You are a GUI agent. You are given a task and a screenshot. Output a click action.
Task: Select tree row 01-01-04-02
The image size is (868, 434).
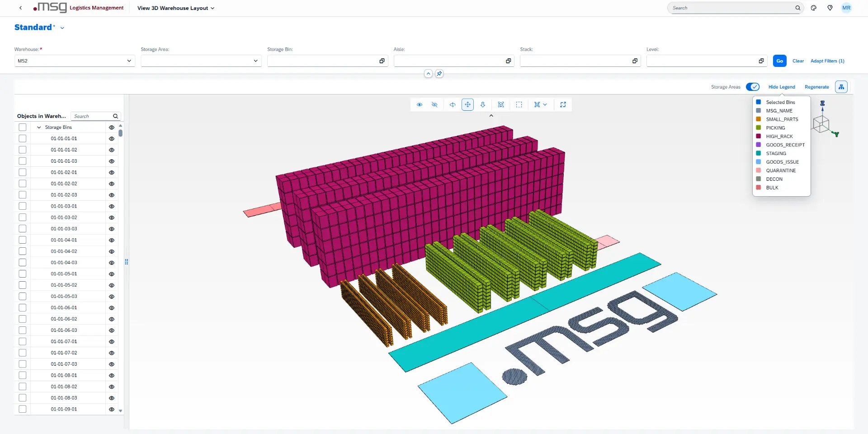(x=64, y=251)
